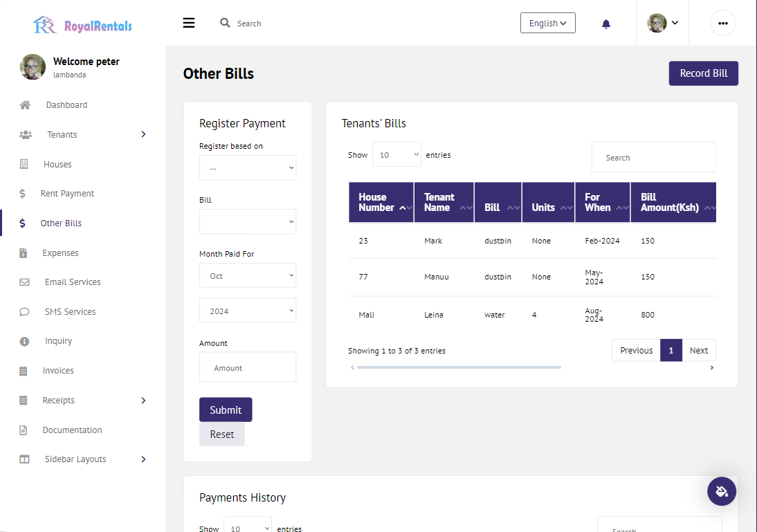Sort by For When column
The height and width of the screenshot is (532, 757).
[x=603, y=202]
